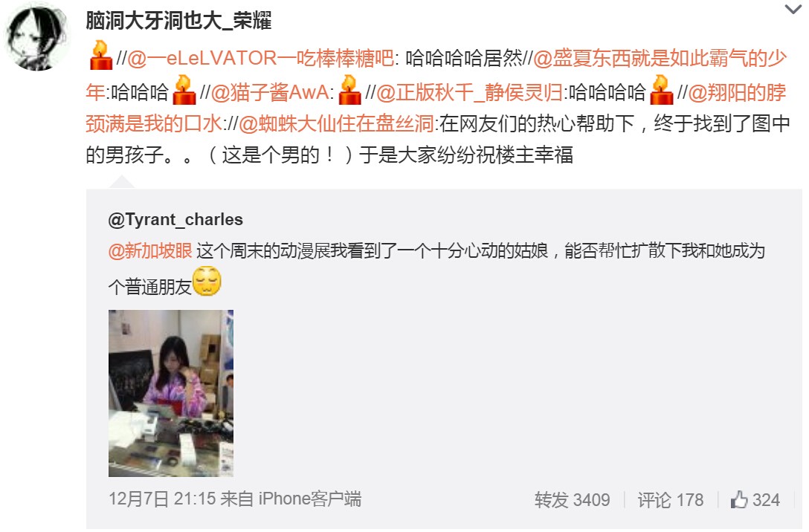Enlarge the anime expo photo thumbnail

pyautogui.click(x=171, y=393)
